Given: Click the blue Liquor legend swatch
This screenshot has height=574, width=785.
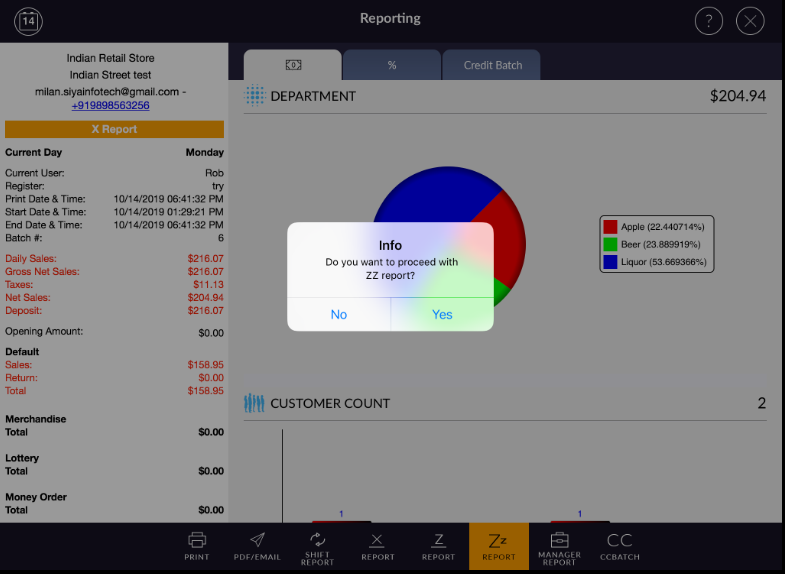Looking at the screenshot, I should point(610,262).
